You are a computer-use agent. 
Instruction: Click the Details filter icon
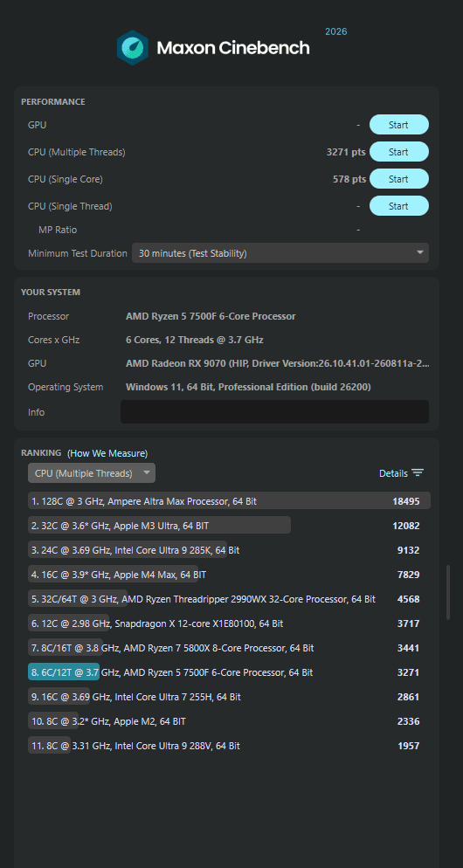[418, 472]
